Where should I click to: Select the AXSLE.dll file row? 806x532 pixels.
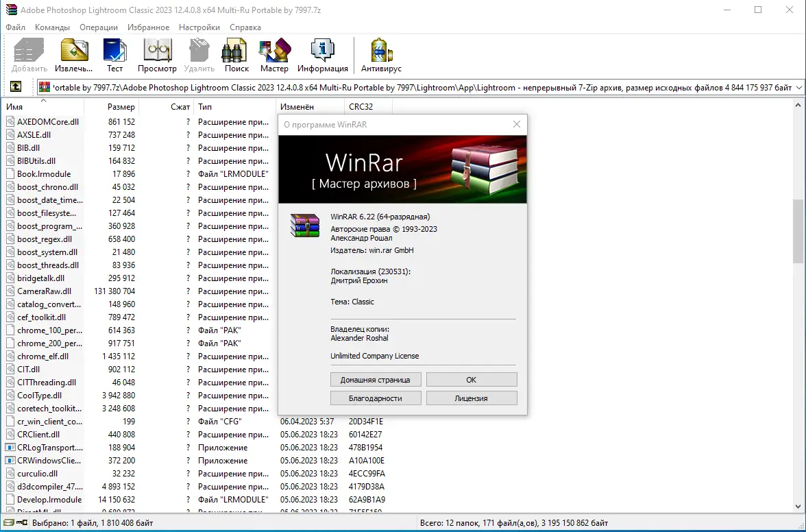tap(34, 134)
